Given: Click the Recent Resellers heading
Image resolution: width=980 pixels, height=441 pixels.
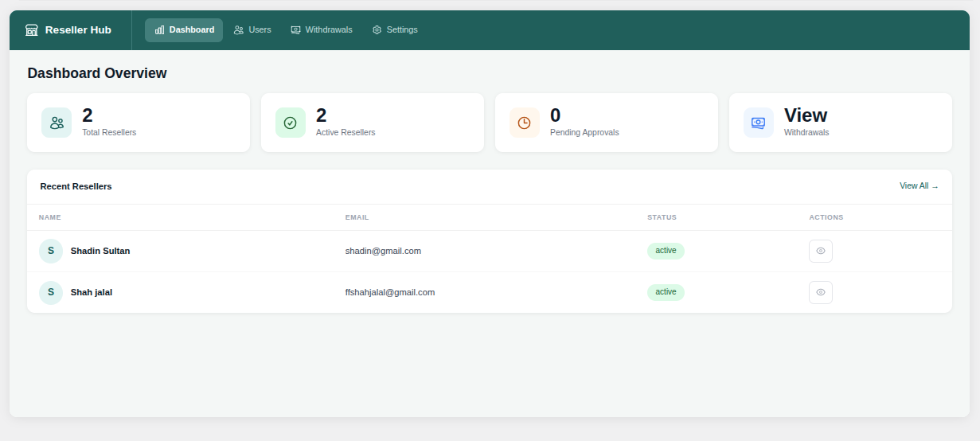Looking at the screenshot, I should point(76,186).
